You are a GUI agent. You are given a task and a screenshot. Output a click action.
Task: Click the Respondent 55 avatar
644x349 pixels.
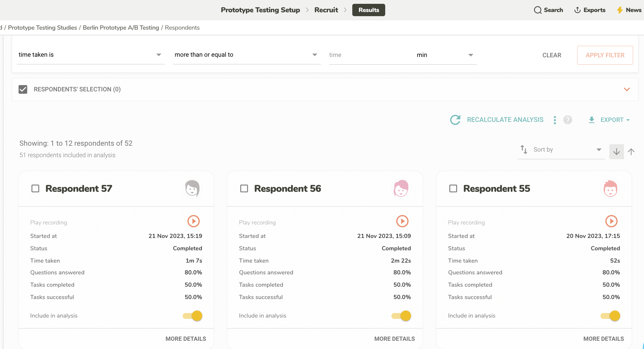[x=610, y=189]
